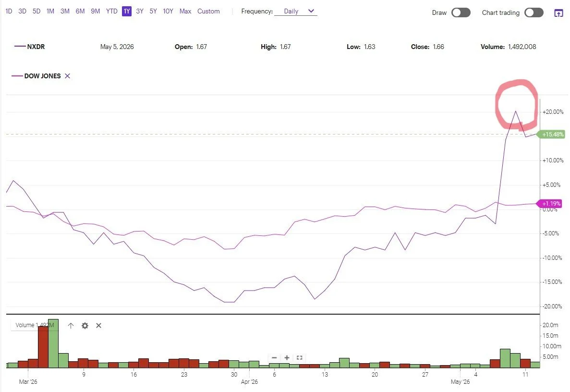
Task: Open chart in pop-out window icon
Action: [x=558, y=13]
